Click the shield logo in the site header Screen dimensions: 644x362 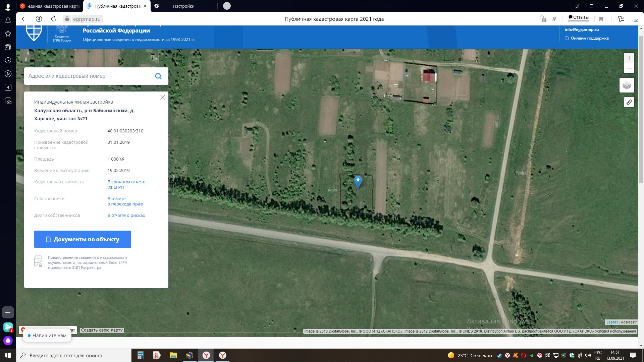coord(34,33)
